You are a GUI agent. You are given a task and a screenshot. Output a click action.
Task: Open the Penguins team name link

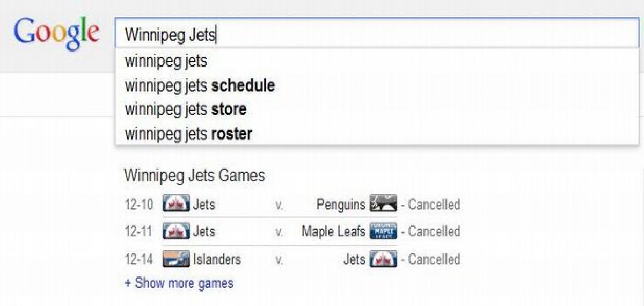coord(341,205)
